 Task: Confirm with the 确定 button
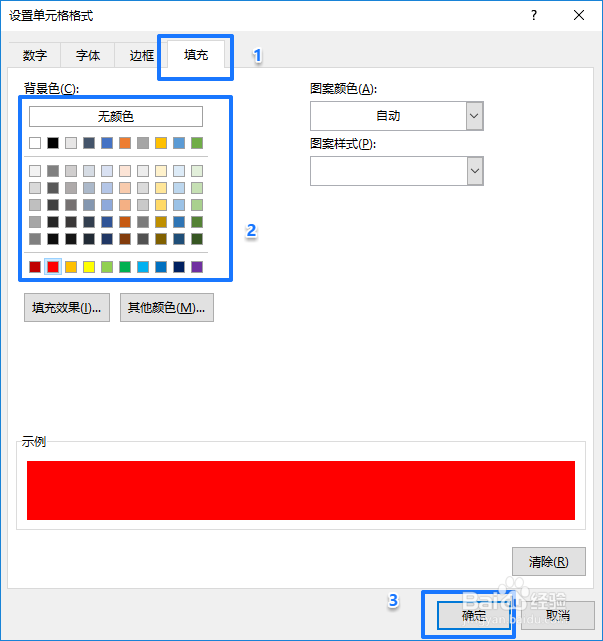[x=474, y=615]
